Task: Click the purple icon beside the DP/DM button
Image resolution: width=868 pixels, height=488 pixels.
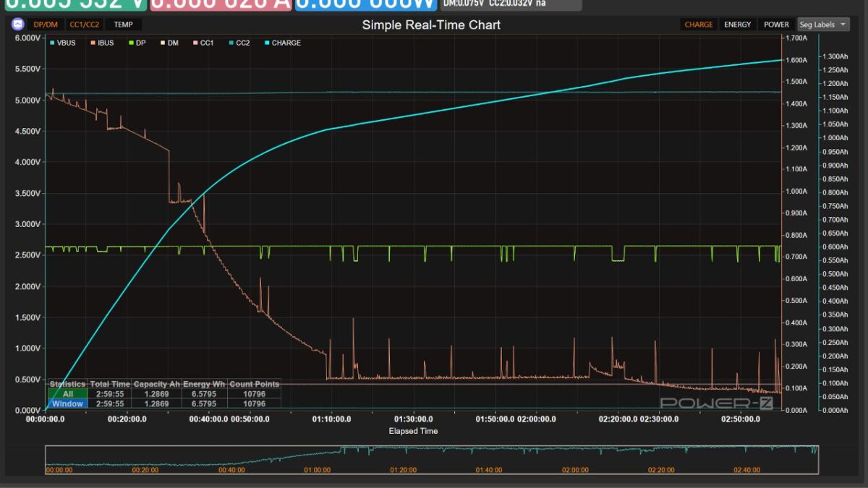Action: point(17,25)
